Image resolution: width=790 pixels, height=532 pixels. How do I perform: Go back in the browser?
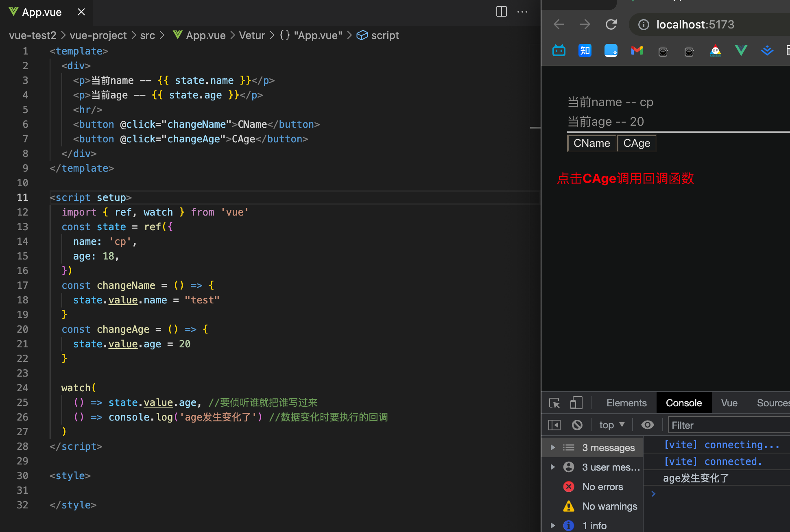pyautogui.click(x=559, y=24)
